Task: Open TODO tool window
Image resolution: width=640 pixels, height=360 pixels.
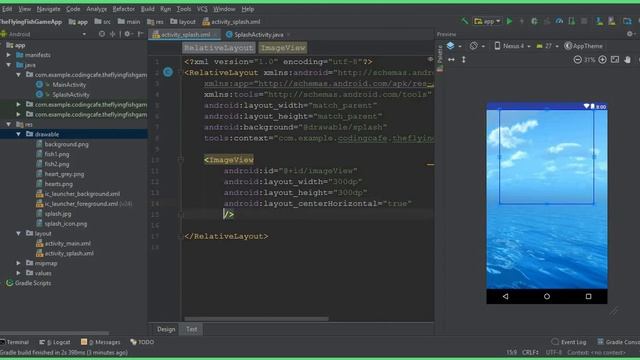Action: [x=142, y=342]
